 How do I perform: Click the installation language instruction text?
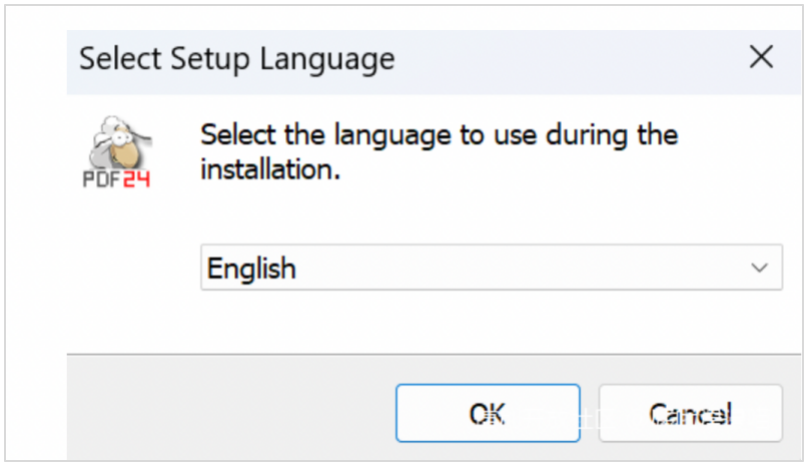tap(439, 152)
